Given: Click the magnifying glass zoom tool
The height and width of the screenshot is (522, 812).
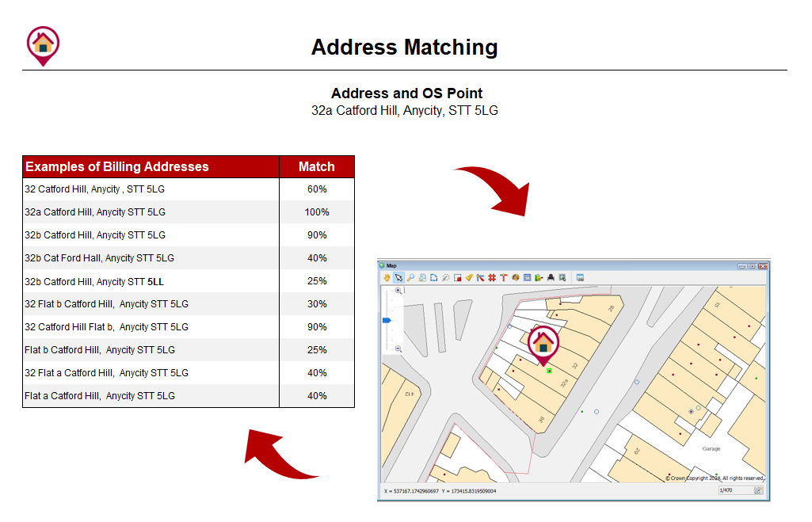Looking at the screenshot, I should pyautogui.click(x=410, y=278).
